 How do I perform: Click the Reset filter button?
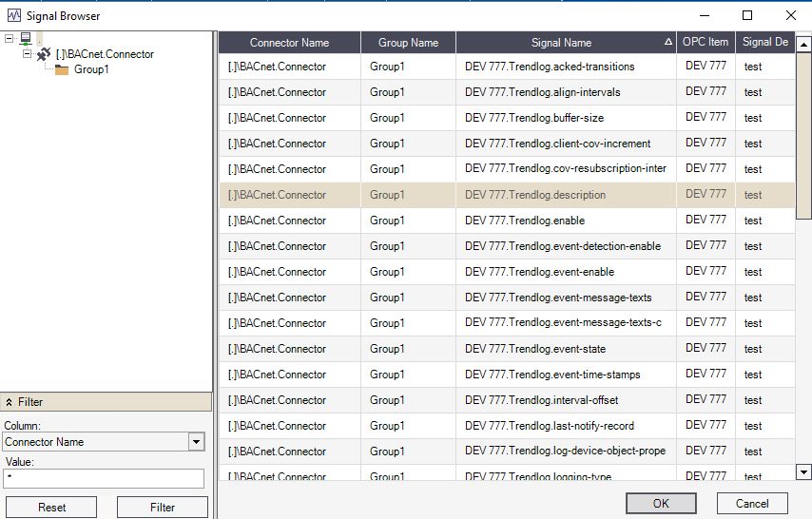click(x=52, y=508)
